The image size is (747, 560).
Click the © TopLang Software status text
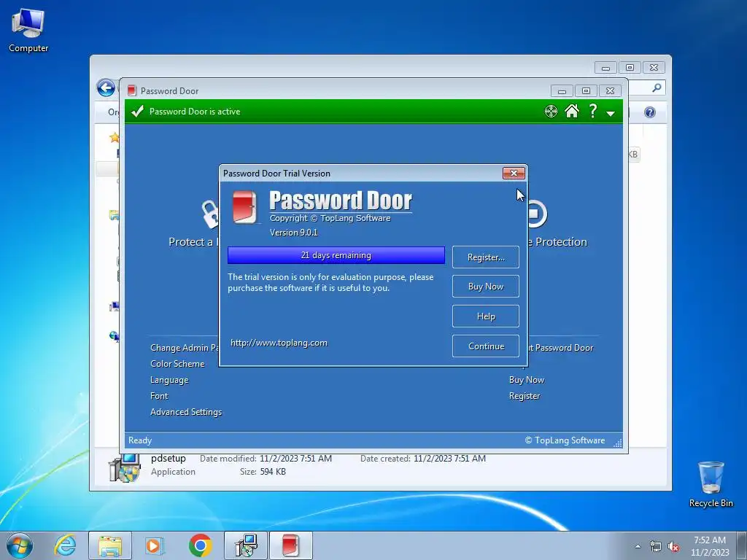point(565,440)
